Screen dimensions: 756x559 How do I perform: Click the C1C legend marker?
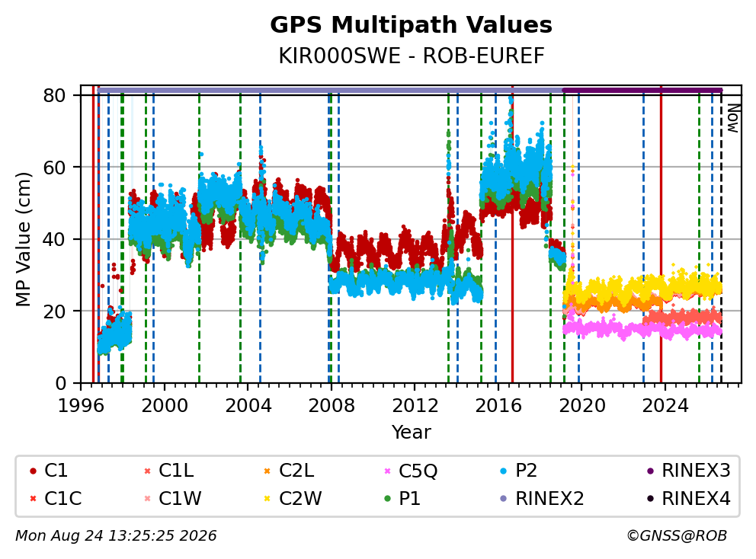pos(33,498)
